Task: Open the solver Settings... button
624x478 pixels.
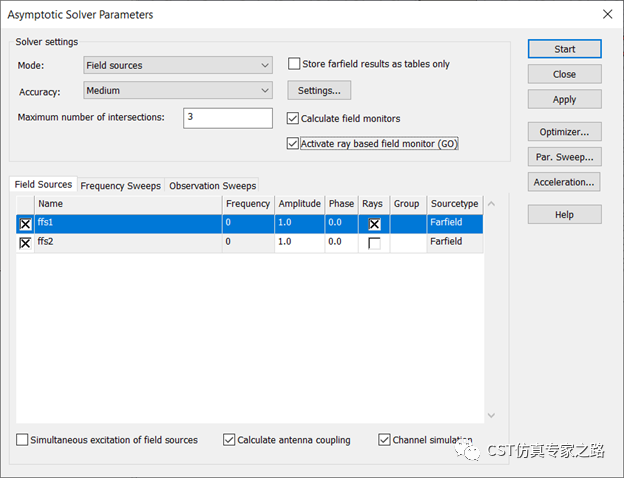Action: [319, 91]
